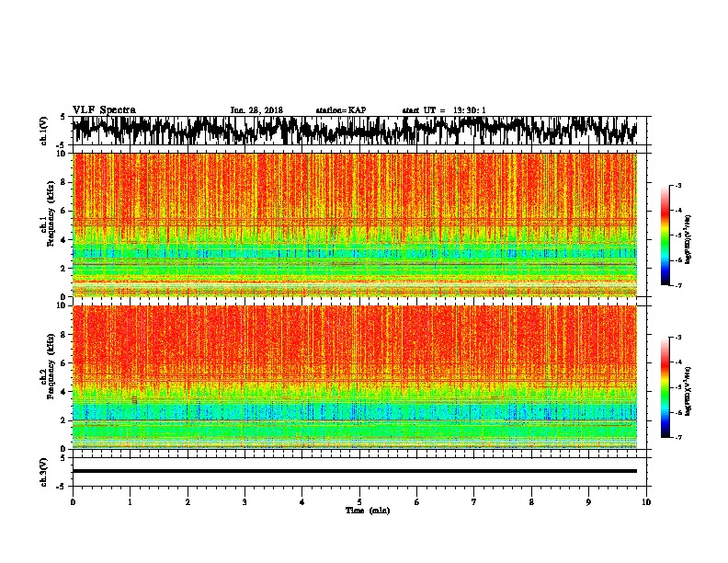This screenshot has width=728, height=563.
Task: Click the ch.3 flat black trace line
Action: [355, 471]
